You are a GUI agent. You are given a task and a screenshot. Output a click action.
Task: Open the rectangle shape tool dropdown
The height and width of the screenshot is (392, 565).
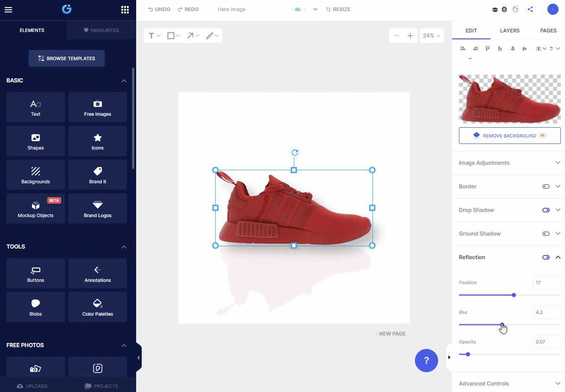pyautogui.click(x=174, y=36)
